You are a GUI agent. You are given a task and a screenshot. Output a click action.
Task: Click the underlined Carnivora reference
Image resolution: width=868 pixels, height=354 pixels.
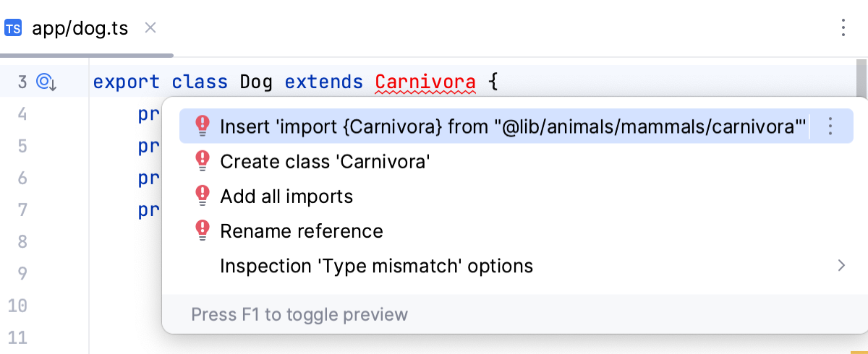pyautogui.click(x=425, y=82)
